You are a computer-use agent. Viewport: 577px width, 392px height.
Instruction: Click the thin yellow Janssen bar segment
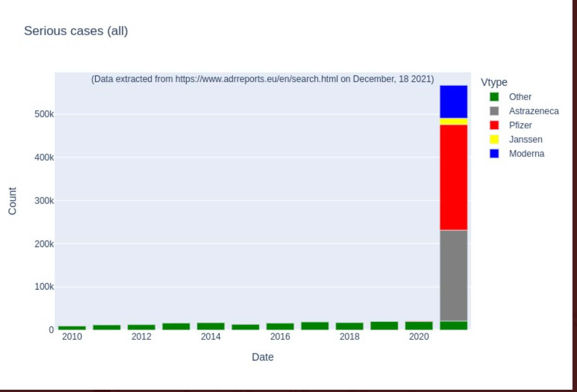click(454, 122)
